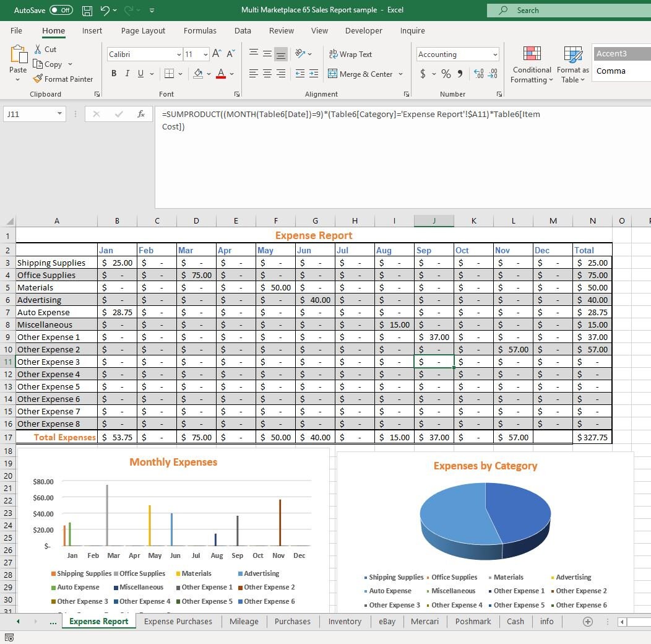Viewport: 651px width, 644px height.
Task: Toggle Wrap Text for the cell
Action: pyautogui.click(x=350, y=54)
